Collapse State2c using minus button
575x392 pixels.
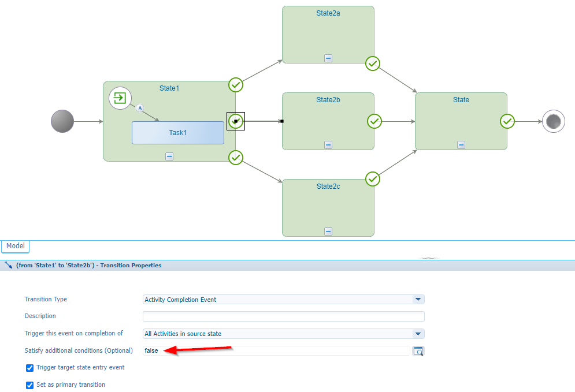click(328, 232)
